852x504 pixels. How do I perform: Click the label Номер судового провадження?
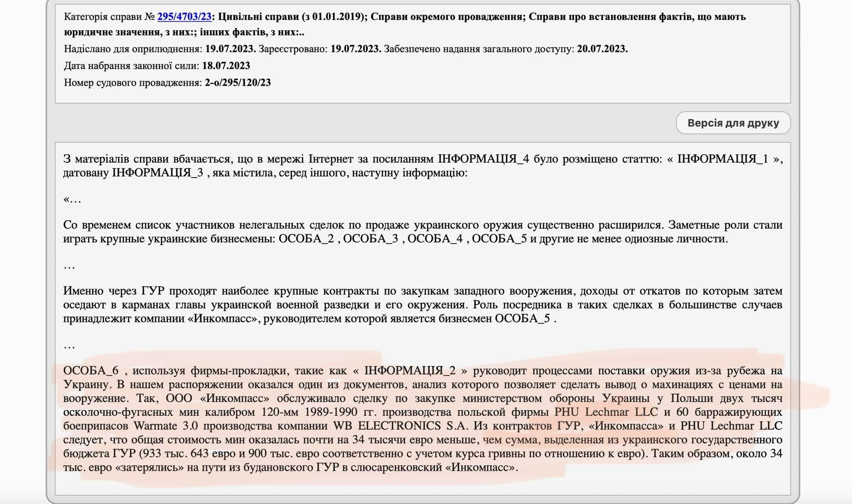(133, 82)
